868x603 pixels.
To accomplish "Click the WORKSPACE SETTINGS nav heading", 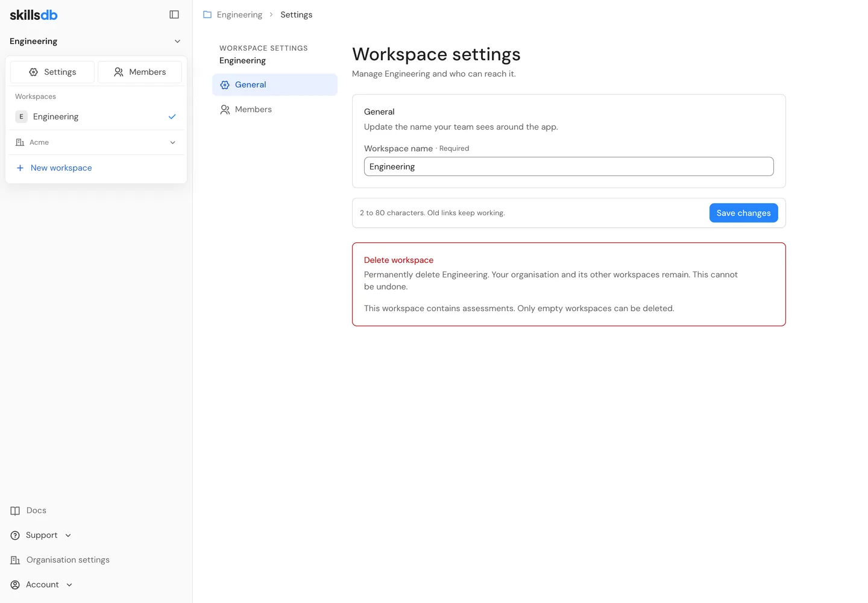I will [263, 48].
